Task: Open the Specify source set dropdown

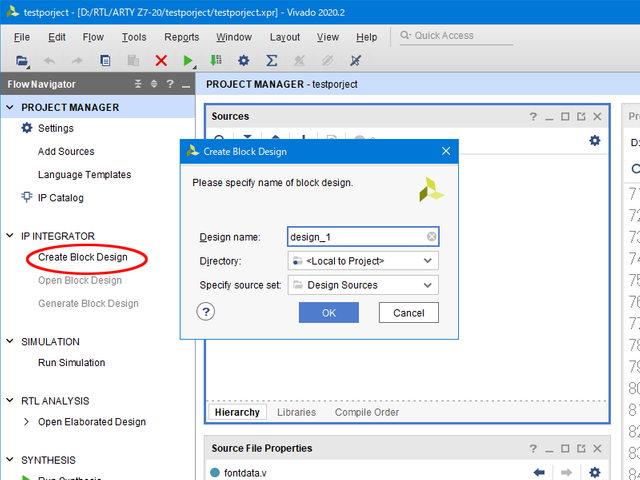Action: (363, 285)
